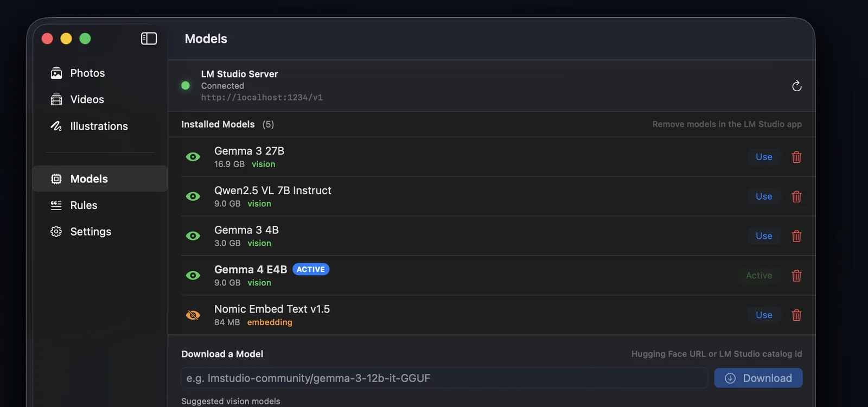Maximize the window with green button
The height and width of the screenshot is (407, 868).
(85, 39)
